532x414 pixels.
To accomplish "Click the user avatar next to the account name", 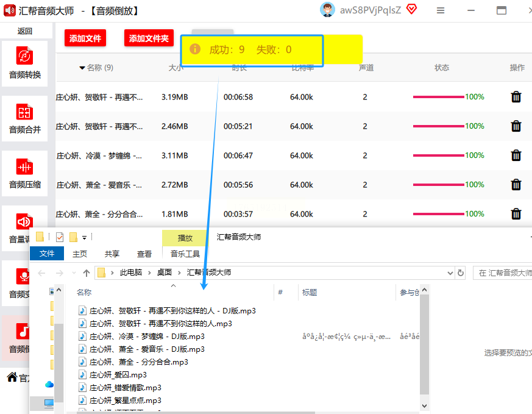I will click(328, 10).
